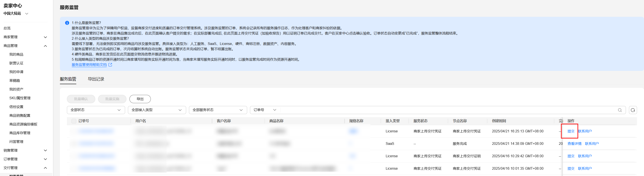Click 联系用户 for the SaaS order
The width and height of the screenshot is (644, 176).
coord(592,144)
